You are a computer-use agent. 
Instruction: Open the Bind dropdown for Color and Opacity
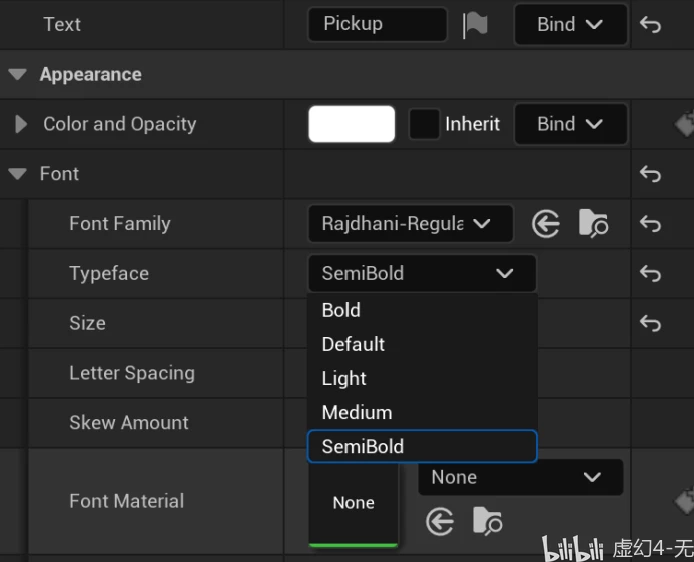[570, 124]
